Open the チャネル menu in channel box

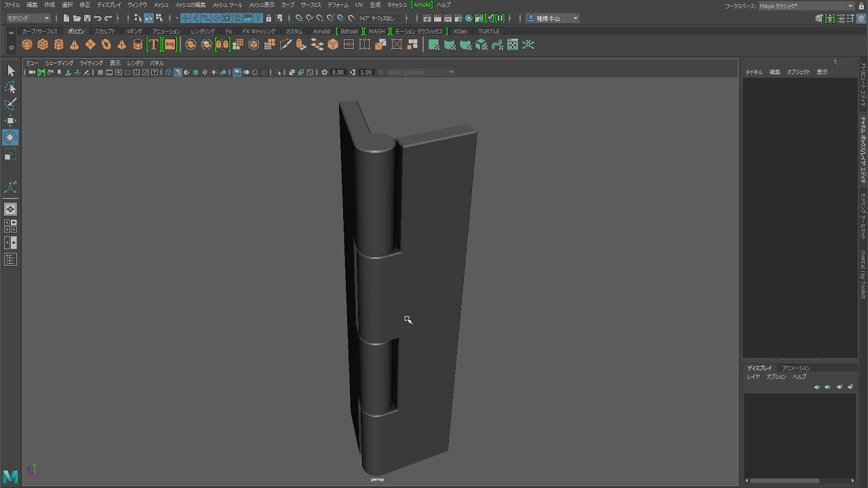[754, 72]
